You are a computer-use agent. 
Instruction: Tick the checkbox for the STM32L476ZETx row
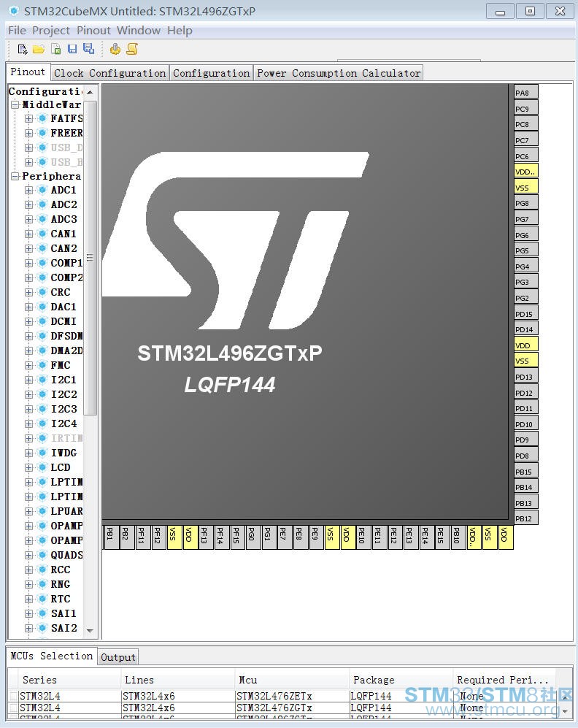[x=14, y=696]
